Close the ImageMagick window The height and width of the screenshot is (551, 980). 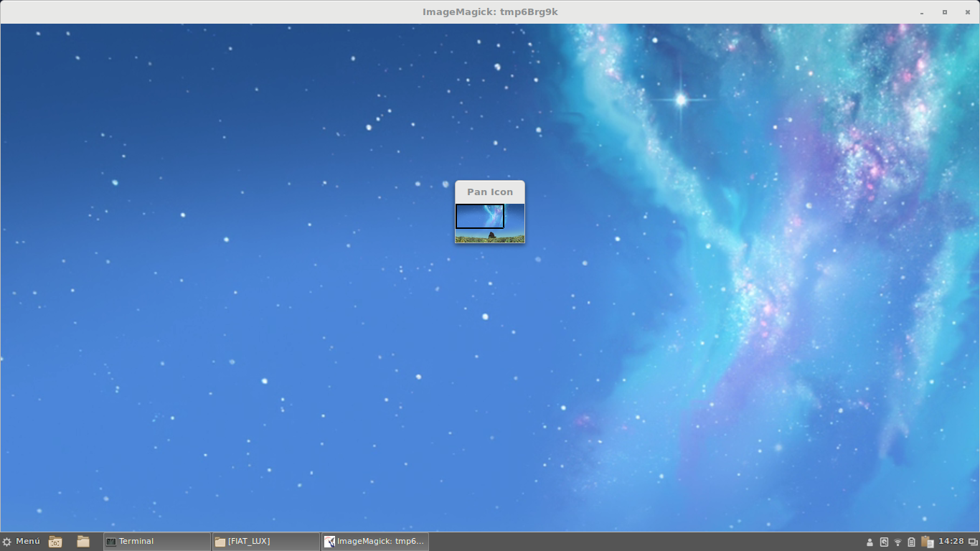967,12
